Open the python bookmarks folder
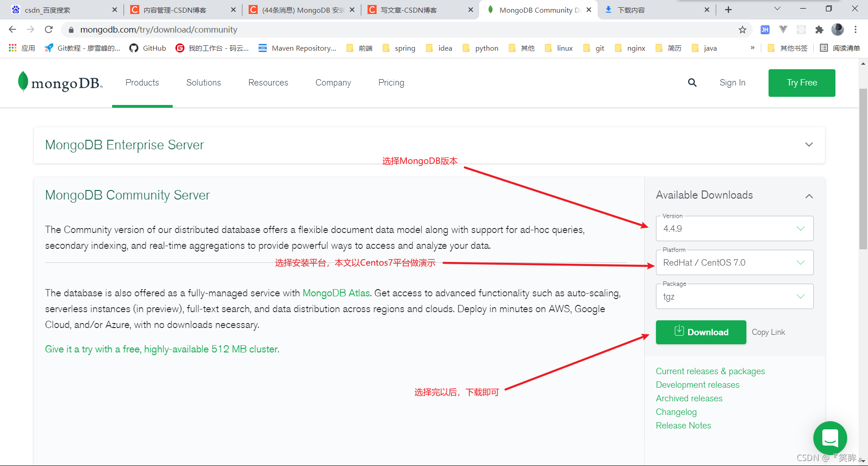This screenshot has height=466, width=868. coord(480,48)
